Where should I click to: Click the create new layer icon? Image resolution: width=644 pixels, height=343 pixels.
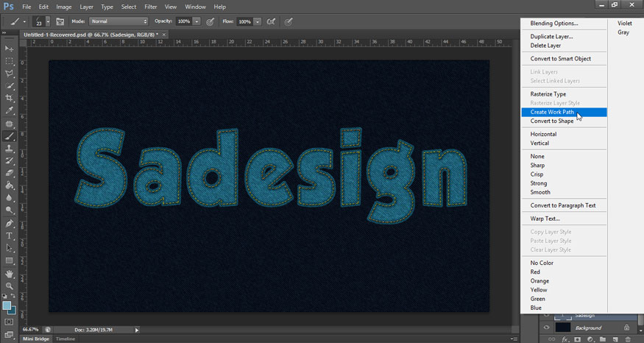click(615, 339)
